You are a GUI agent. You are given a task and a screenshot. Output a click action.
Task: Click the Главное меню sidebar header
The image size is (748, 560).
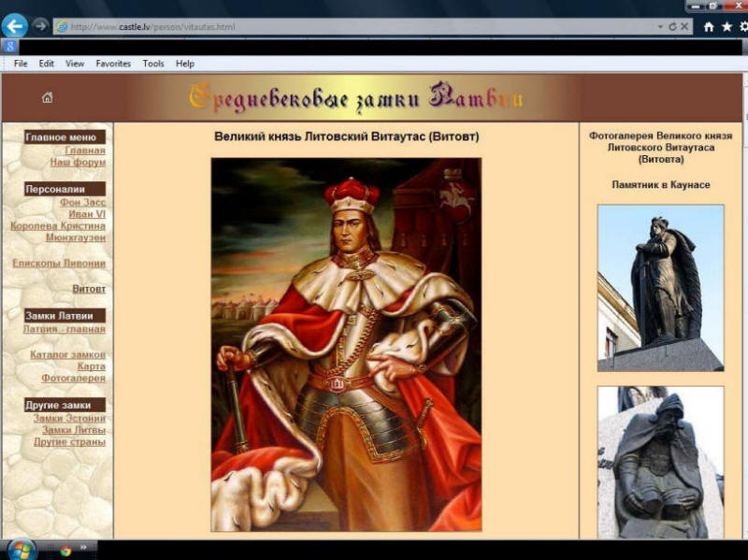65,137
